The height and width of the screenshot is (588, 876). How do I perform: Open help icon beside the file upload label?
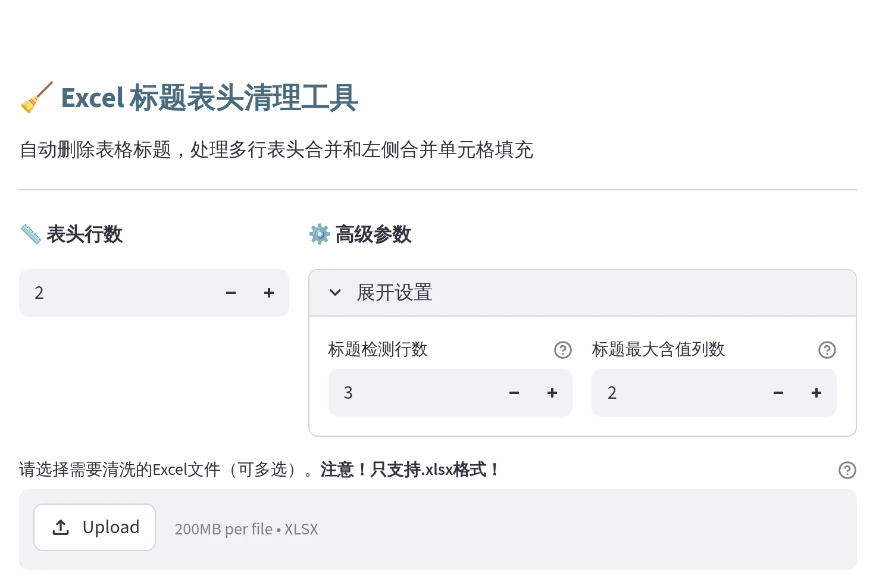(847, 470)
